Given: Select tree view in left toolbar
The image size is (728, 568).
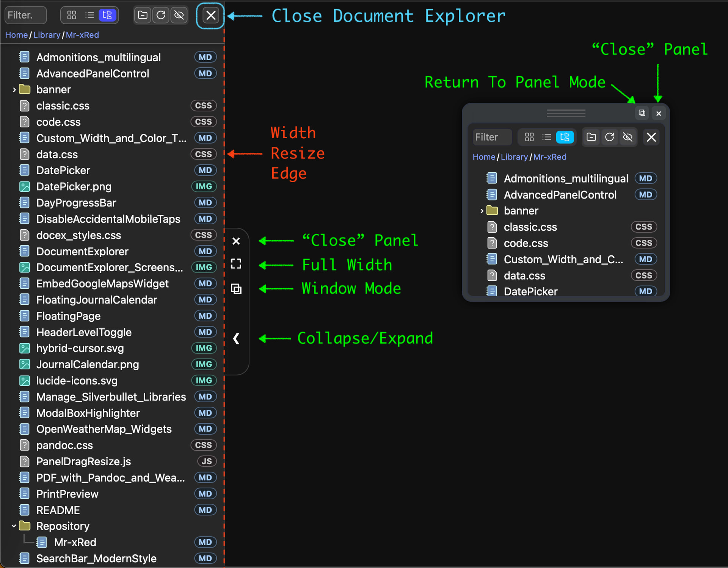Looking at the screenshot, I should (107, 15).
